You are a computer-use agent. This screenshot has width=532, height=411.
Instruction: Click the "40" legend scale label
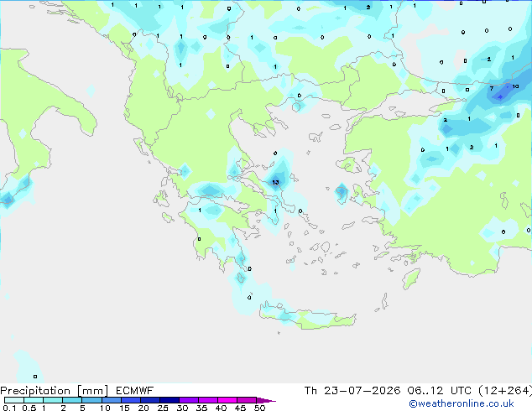click(221, 408)
